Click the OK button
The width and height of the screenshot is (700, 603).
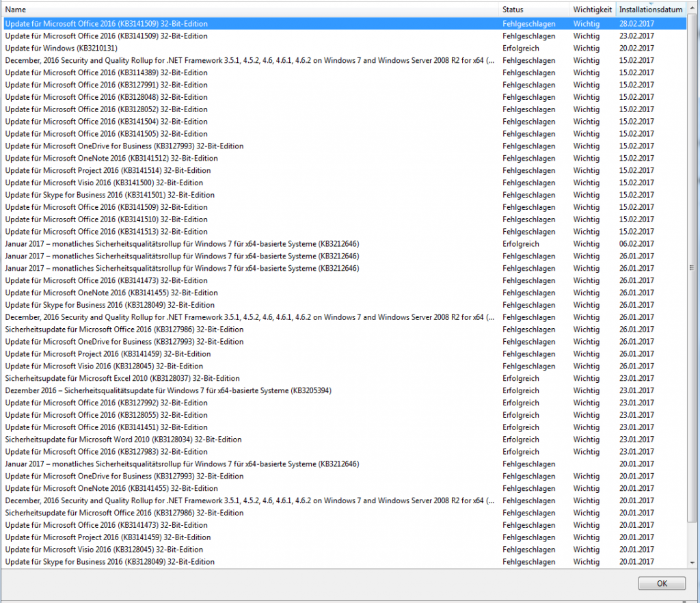pos(662,583)
